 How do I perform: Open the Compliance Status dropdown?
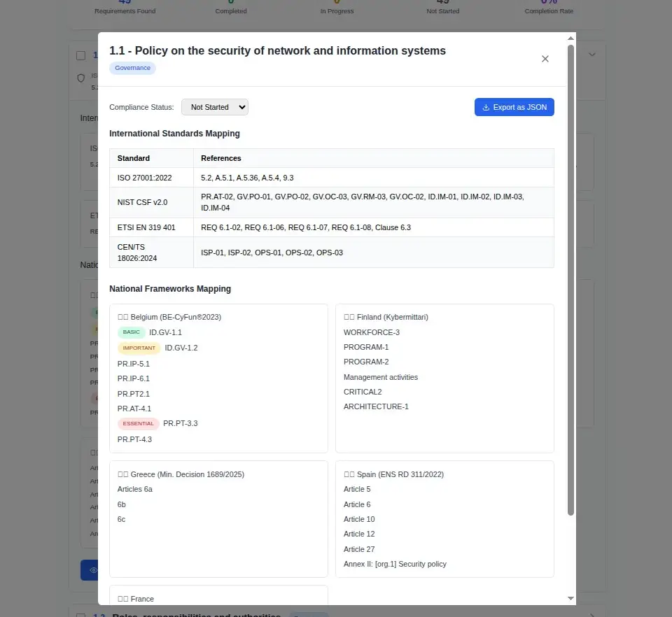click(x=214, y=106)
